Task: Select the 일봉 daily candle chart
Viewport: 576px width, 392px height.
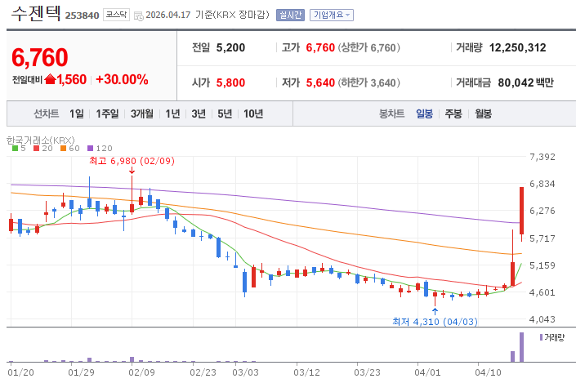Action: point(425,114)
